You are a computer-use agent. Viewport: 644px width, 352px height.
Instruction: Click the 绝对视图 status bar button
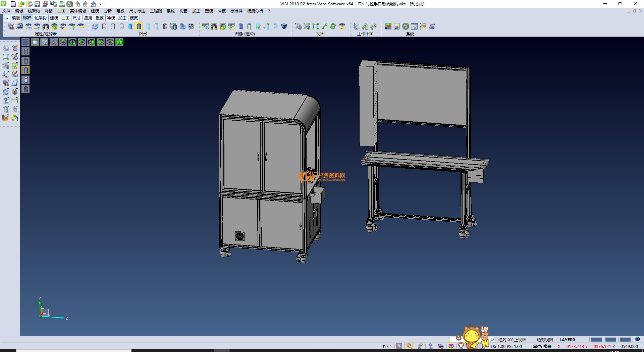[x=545, y=340]
